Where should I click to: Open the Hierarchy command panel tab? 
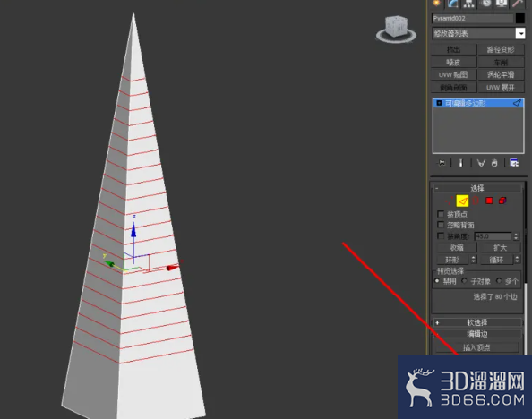click(469, 3)
